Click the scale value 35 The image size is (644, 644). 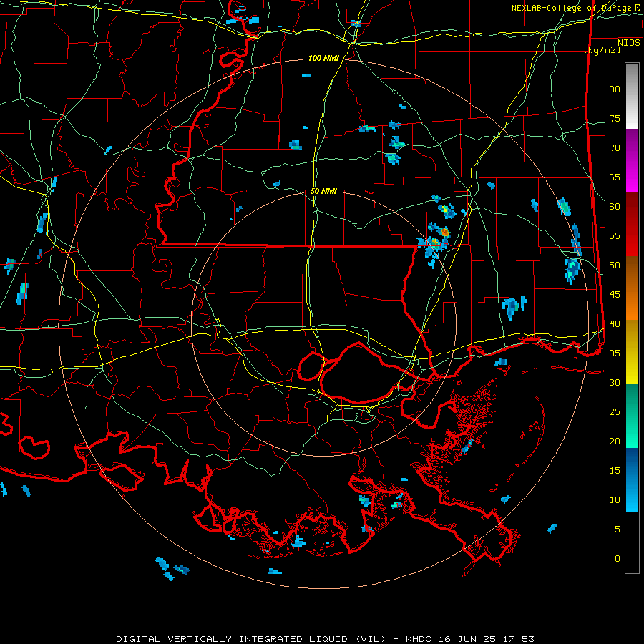[615, 353]
